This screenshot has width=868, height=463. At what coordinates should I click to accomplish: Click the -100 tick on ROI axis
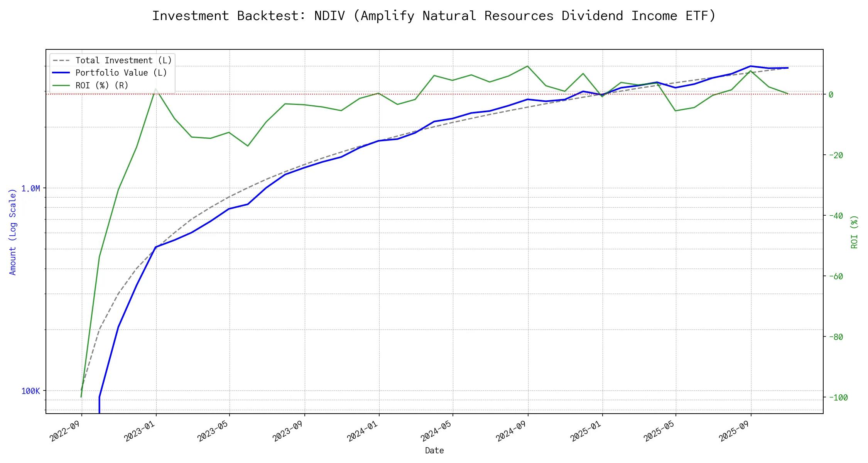point(838,398)
